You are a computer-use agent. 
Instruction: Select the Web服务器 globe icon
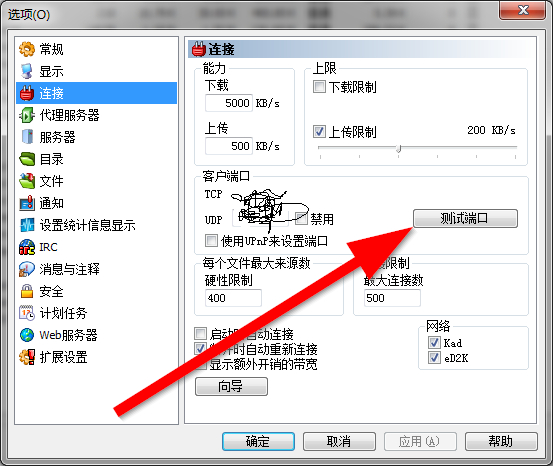pos(27,335)
